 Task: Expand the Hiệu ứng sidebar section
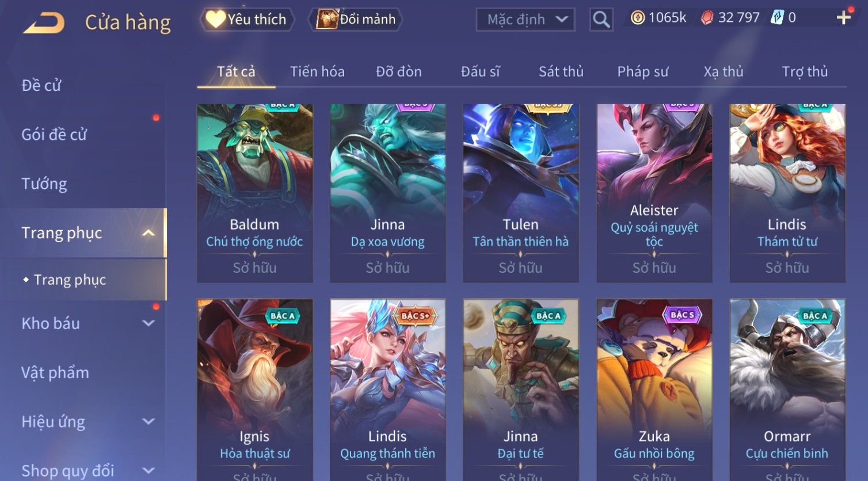149,421
